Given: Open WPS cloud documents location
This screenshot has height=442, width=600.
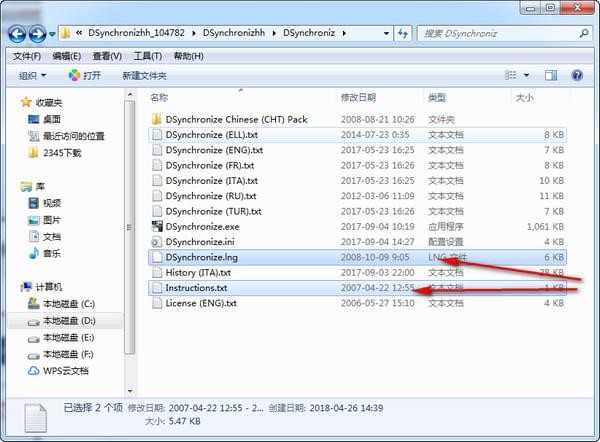Looking at the screenshot, I should point(65,370).
